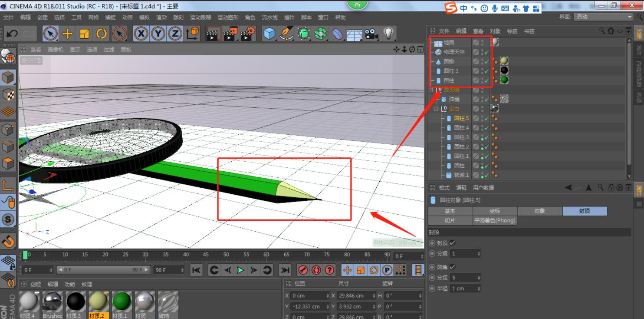This screenshot has height=319, width=644.
Task: Click the size X 29.846 cm field
Action: point(357,296)
